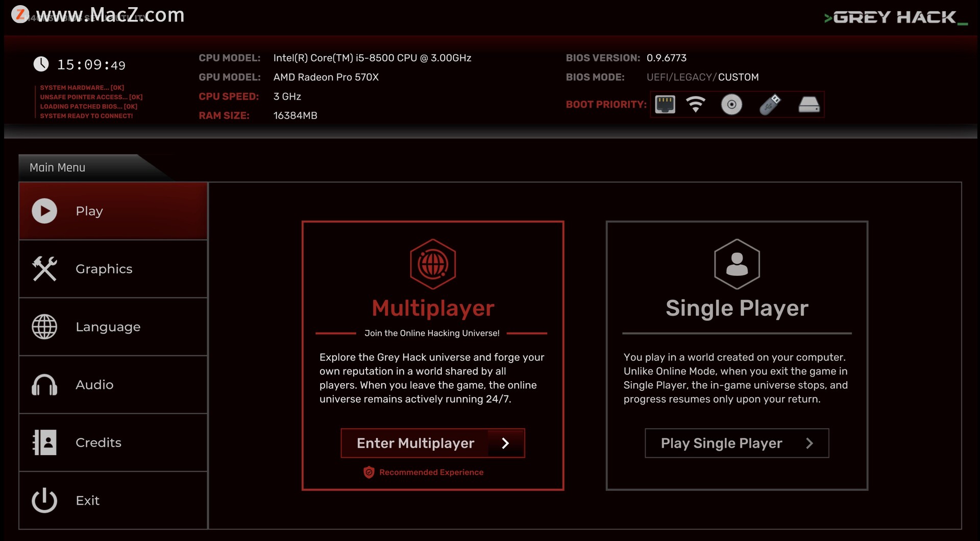Select the Single Player card title

[737, 308]
